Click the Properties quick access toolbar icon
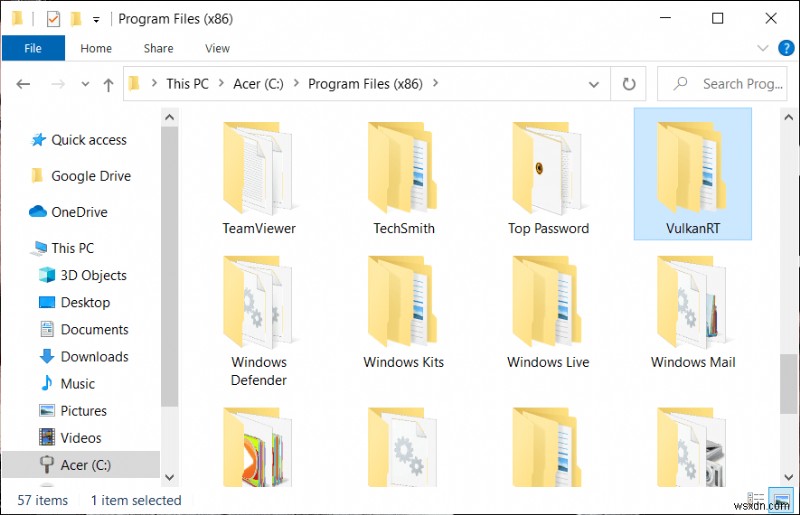 click(x=53, y=19)
